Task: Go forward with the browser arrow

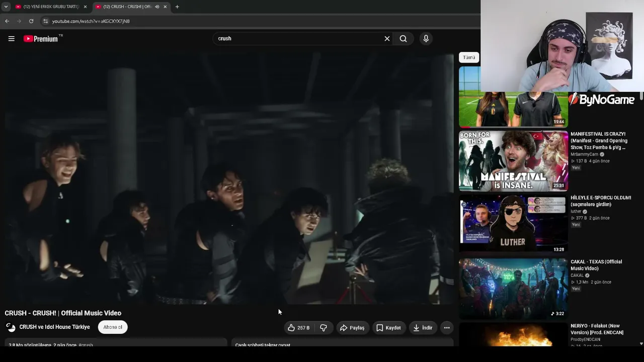Action: pyautogui.click(x=19, y=21)
